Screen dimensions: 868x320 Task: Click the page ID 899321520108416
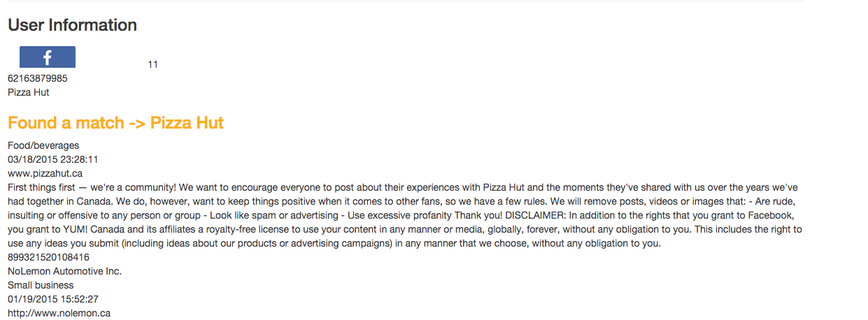click(x=48, y=257)
